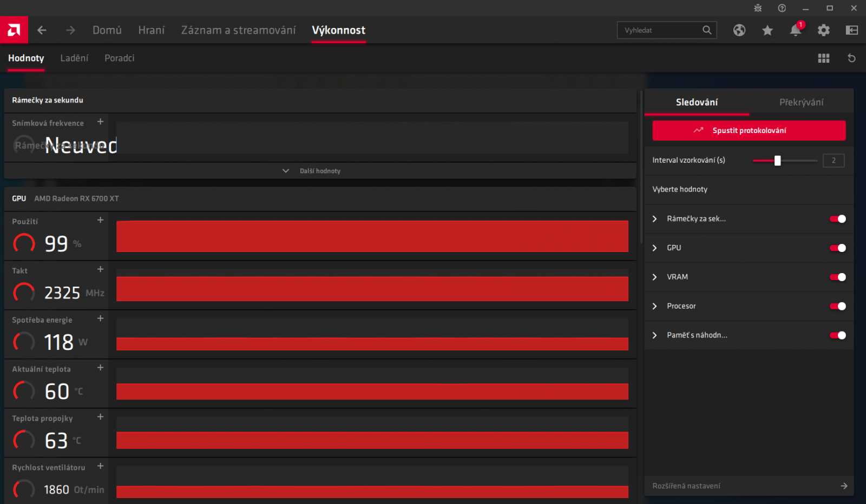The height and width of the screenshot is (504, 866).
Task: Expand Procesor section chevron
Action: tap(655, 307)
